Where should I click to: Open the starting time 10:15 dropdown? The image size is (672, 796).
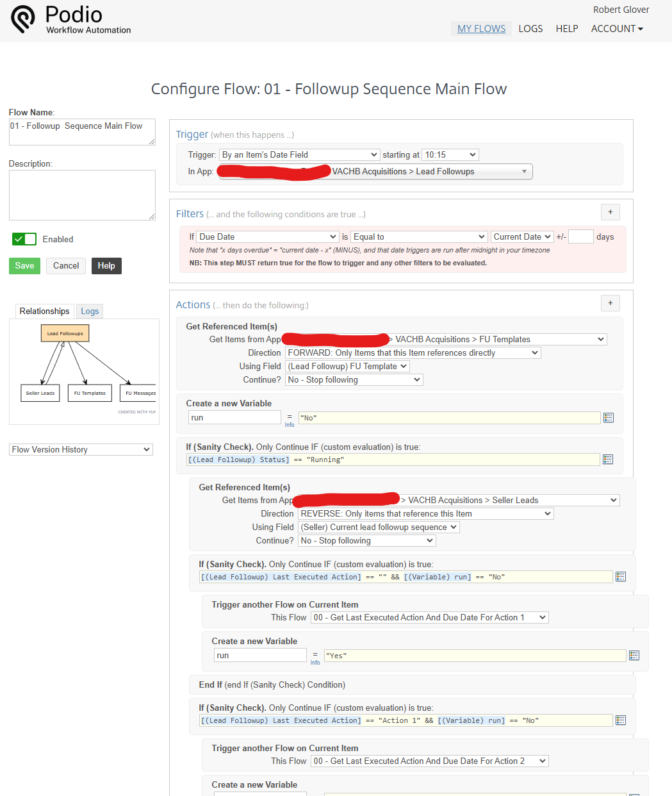click(x=451, y=155)
